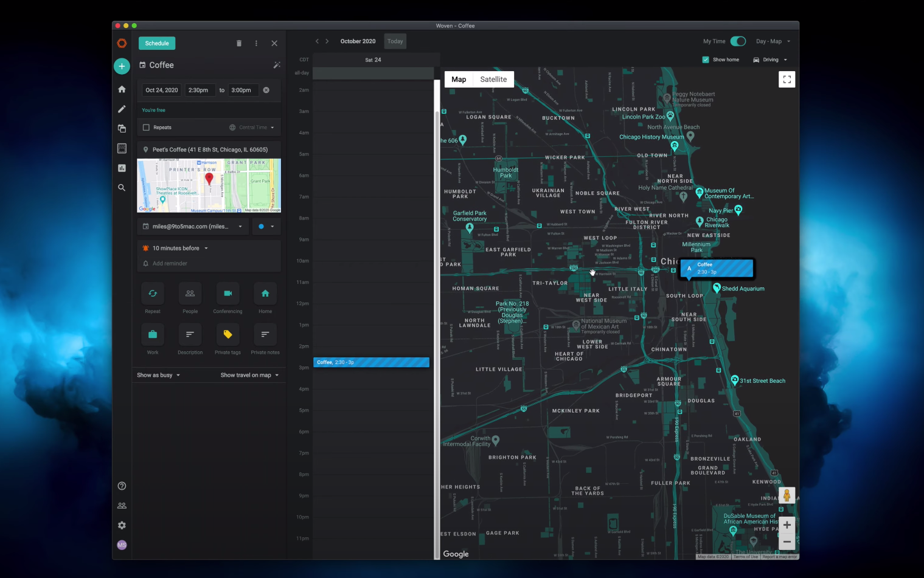
Task: Open the search magnifier in sidebar
Action: tap(122, 188)
